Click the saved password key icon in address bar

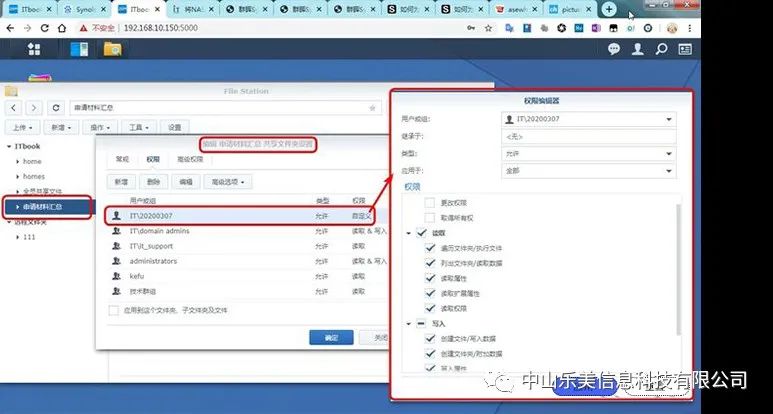pos(471,28)
